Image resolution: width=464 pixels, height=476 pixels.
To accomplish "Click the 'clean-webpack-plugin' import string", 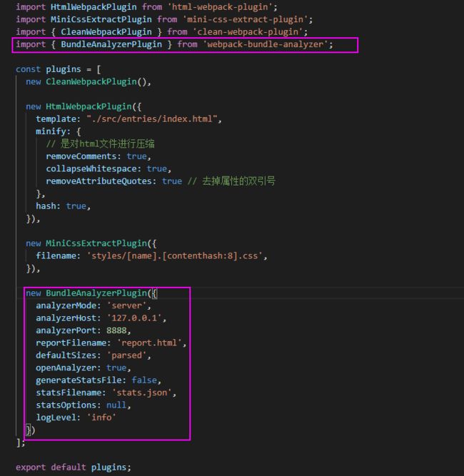I will pyautogui.click(x=248, y=32).
